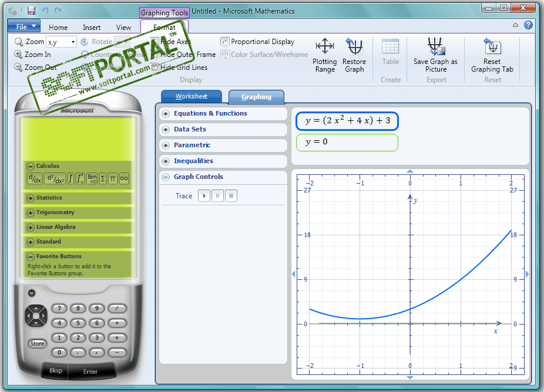
Task: Select the Graphing tab
Action: pos(256,97)
